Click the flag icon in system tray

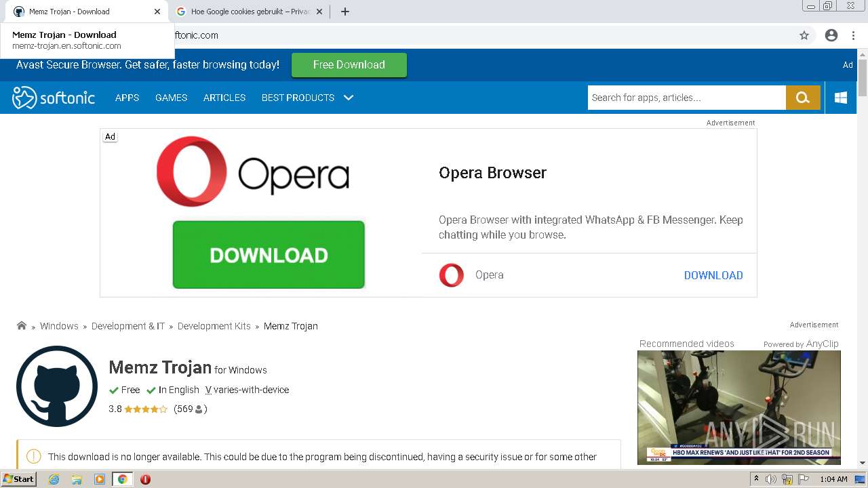tap(802, 479)
